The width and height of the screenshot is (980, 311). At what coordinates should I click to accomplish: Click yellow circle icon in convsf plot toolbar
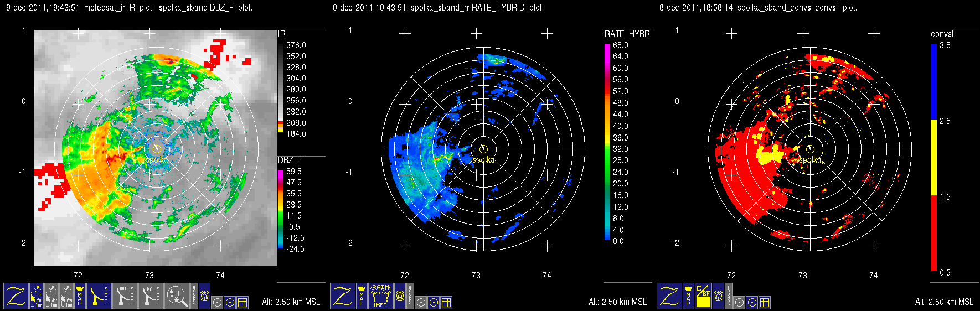click(x=752, y=303)
